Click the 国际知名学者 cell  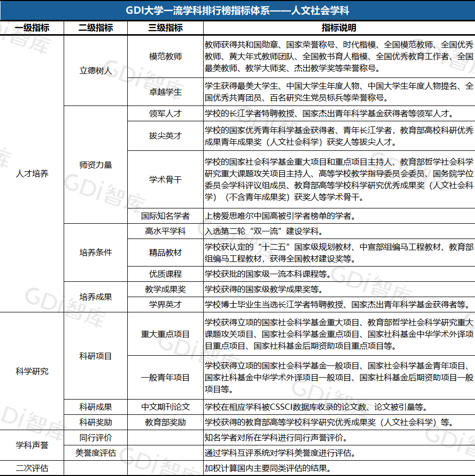pyautogui.click(x=165, y=216)
